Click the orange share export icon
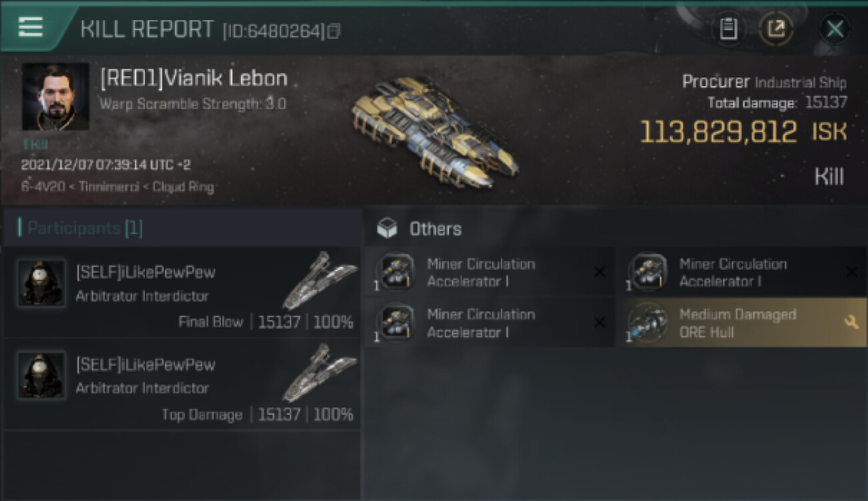The height and width of the screenshot is (501, 868). 776,29
